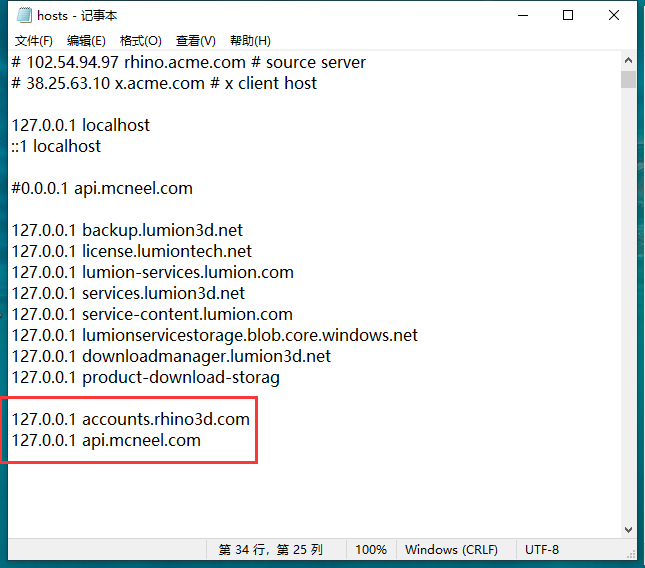The height and width of the screenshot is (568, 645).
Task: Click the '127.0.0.1 api.mcneel.com' line
Action: coord(106,440)
